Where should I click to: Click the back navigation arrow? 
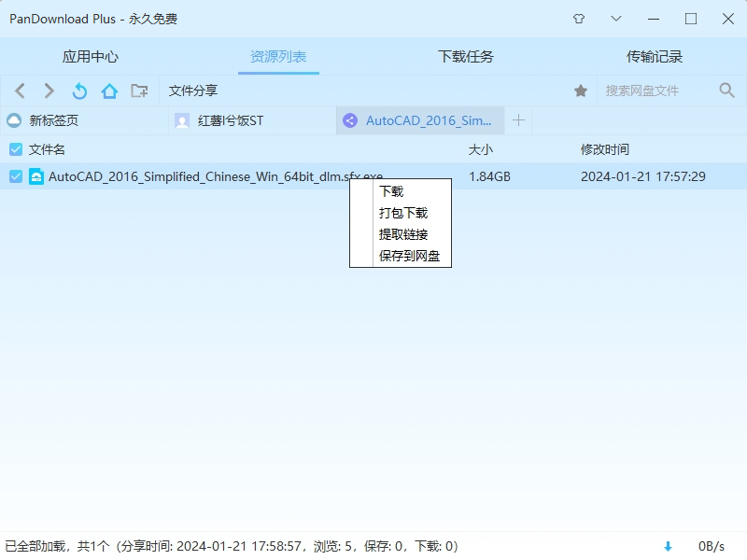click(x=20, y=91)
